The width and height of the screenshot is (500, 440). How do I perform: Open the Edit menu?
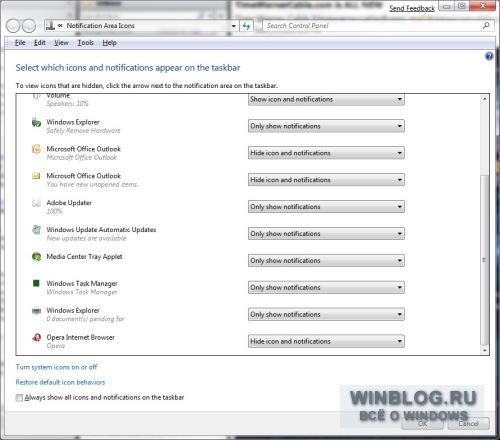[x=40, y=43]
